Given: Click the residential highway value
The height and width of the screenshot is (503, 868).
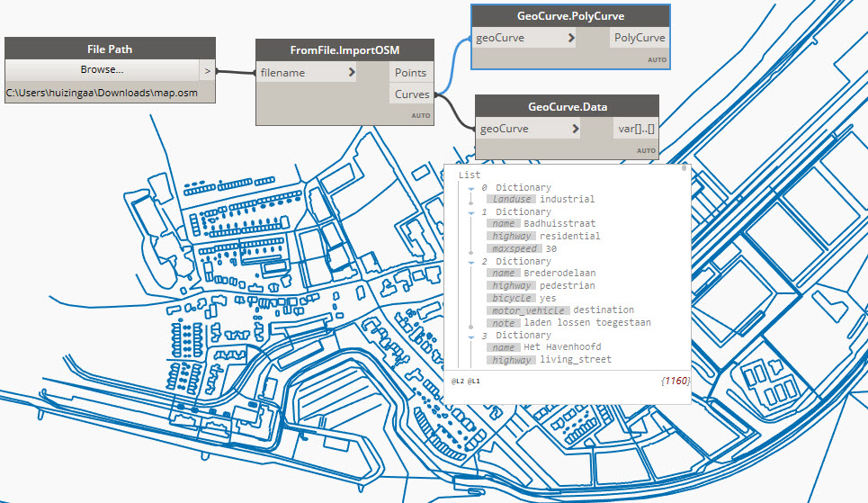Looking at the screenshot, I should tap(569, 237).
